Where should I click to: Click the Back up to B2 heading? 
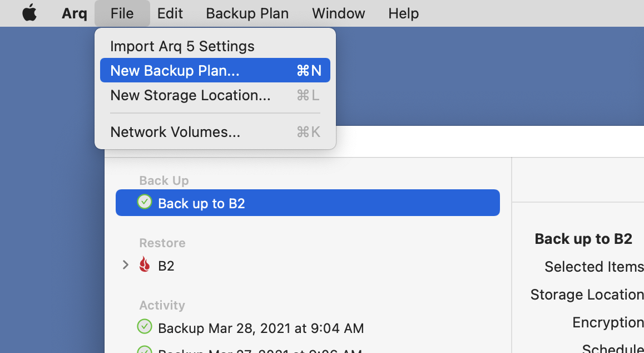(x=583, y=239)
